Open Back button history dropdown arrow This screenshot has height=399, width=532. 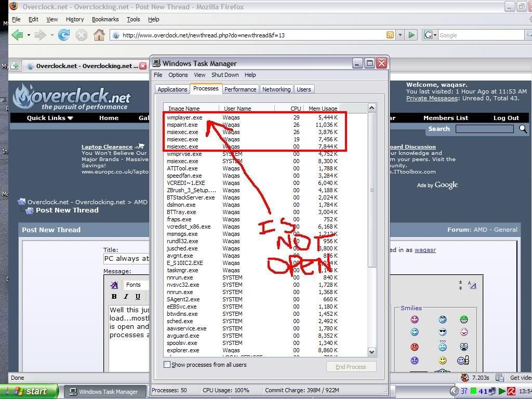29,35
